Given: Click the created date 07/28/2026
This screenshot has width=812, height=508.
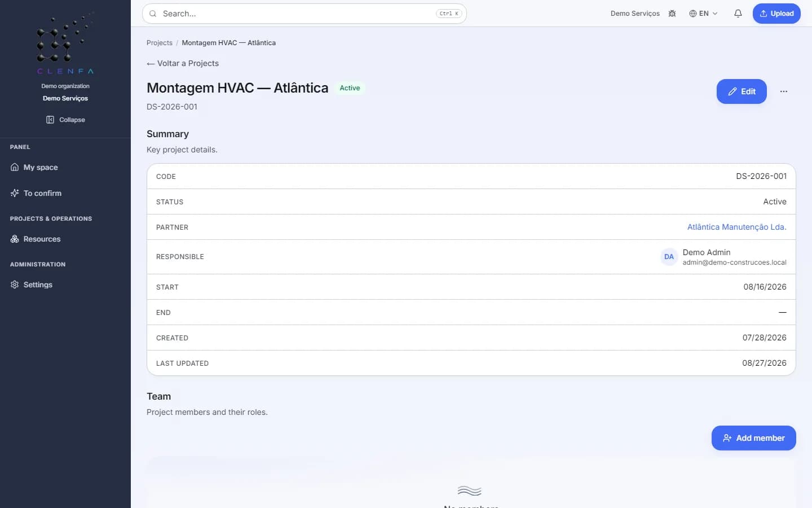Looking at the screenshot, I should click(764, 338).
